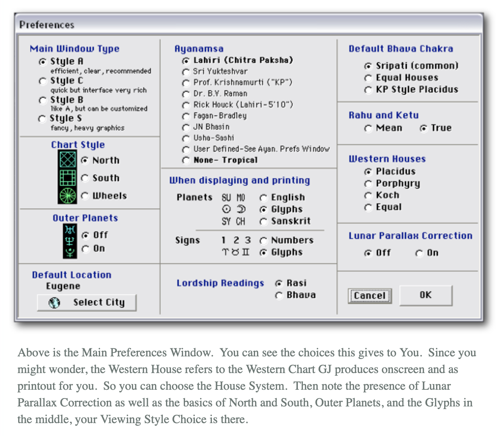Click the Sun and Moon planet glyphs
The height and width of the screenshot is (436, 504).
pos(233,209)
